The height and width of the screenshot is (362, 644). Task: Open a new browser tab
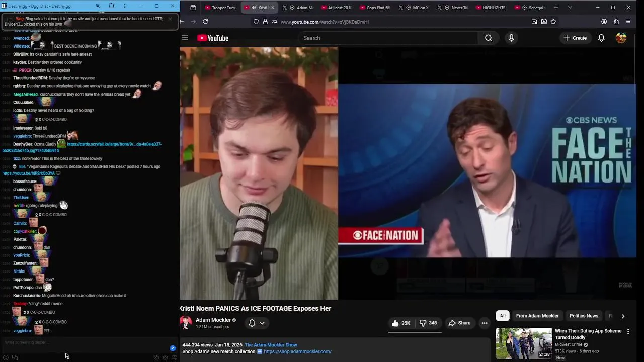[556, 8]
